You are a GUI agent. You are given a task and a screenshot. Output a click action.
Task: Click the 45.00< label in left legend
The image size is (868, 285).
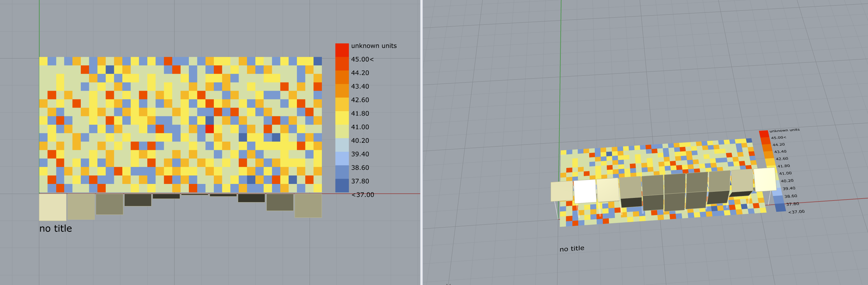coord(362,59)
